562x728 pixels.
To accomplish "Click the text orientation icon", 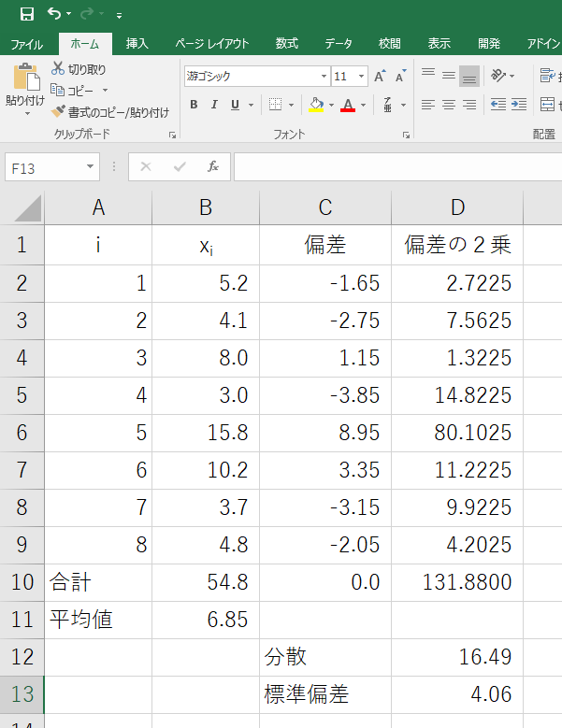I will [x=498, y=75].
